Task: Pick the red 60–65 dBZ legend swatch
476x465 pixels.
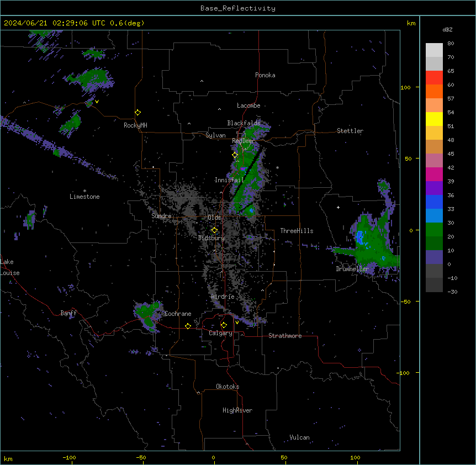Action: pos(434,78)
